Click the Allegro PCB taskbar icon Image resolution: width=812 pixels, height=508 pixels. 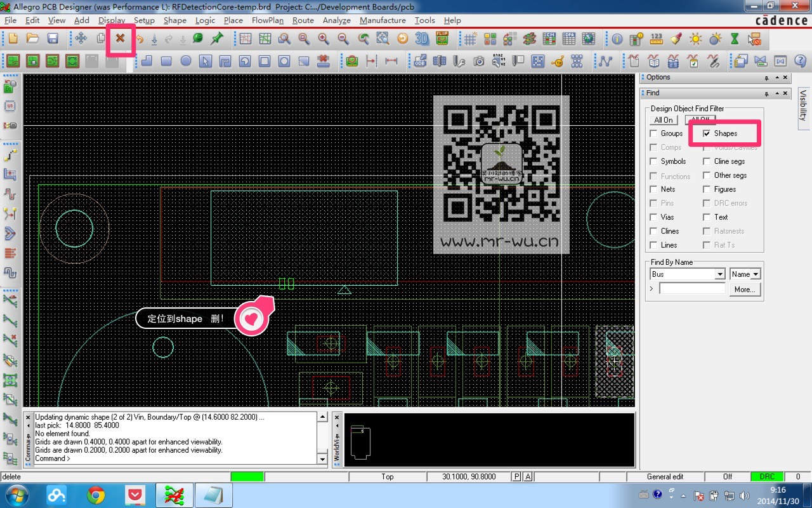coord(174,495)
